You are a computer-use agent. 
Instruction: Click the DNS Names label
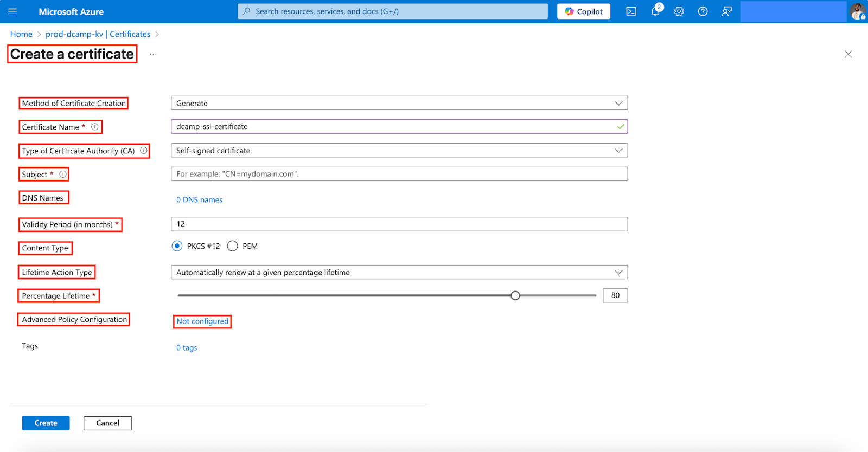coord(43,198)
